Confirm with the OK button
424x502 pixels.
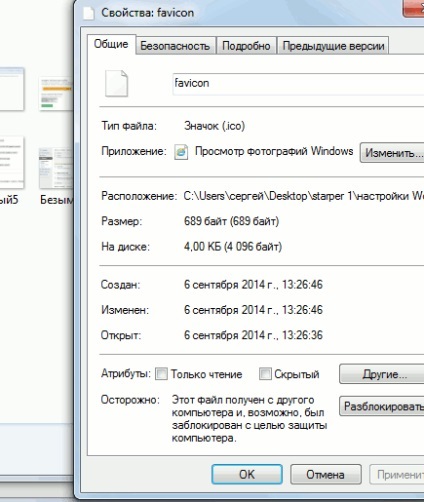(x=247, y=474)
